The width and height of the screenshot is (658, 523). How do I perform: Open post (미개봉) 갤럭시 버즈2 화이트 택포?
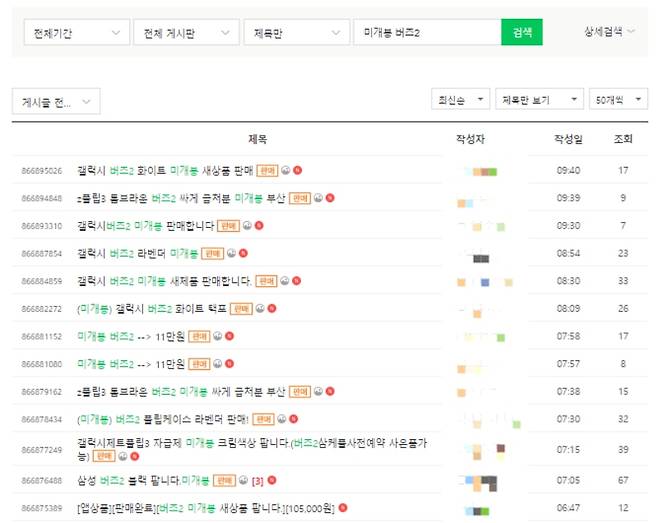click(x=151, y=309)
